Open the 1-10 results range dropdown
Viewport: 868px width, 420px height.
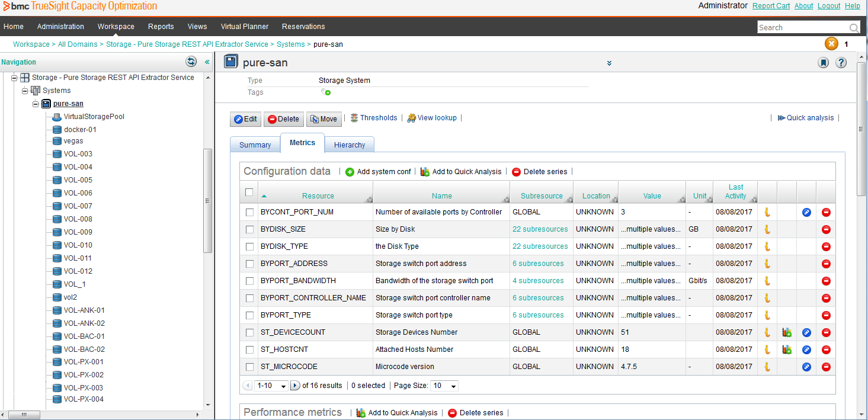point(271,386)
